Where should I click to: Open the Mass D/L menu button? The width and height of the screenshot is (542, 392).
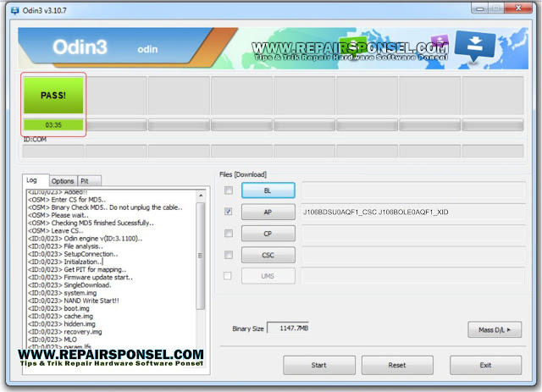point(495,330)
